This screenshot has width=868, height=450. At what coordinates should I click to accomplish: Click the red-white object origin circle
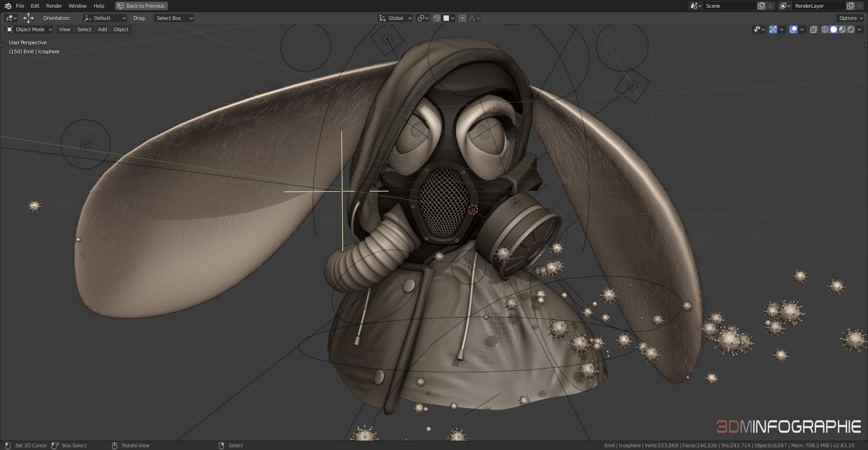coord(473,210)
